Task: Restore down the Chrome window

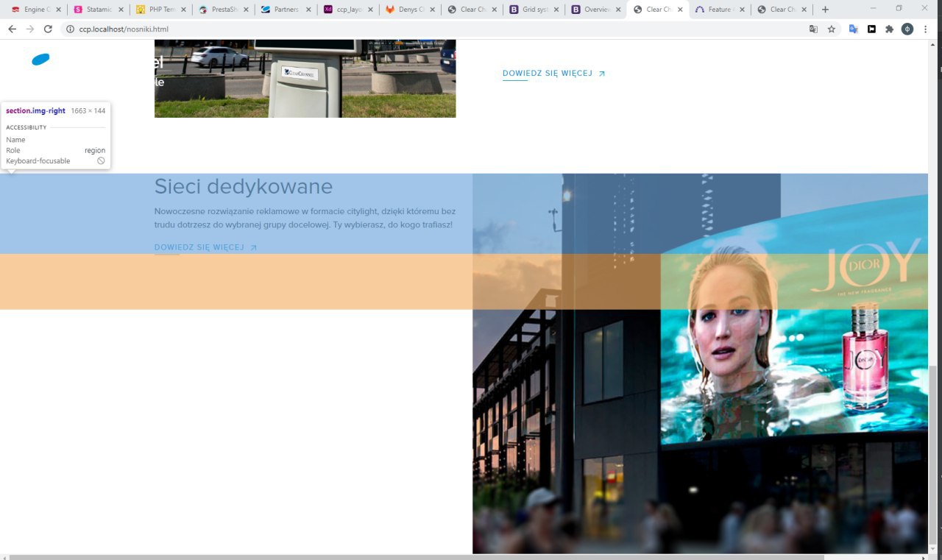Action: coord(899,8)
